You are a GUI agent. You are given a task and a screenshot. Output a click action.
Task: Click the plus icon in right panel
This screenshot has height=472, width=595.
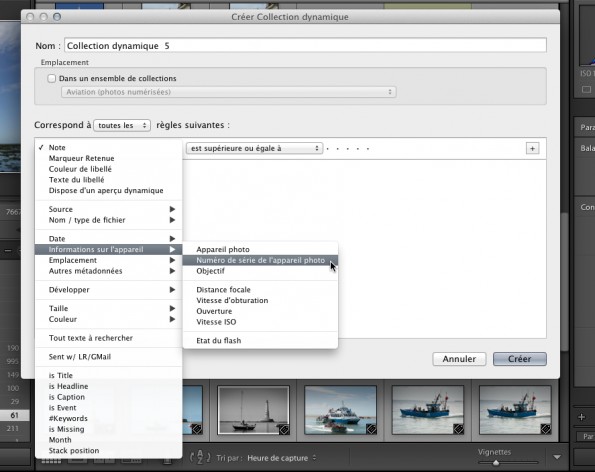point(582,417)
